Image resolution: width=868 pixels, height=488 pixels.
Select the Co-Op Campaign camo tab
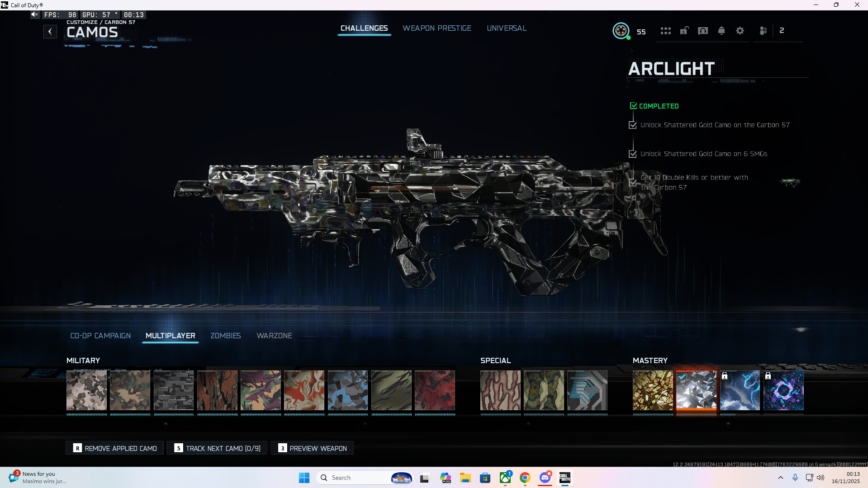coord(100,336)
